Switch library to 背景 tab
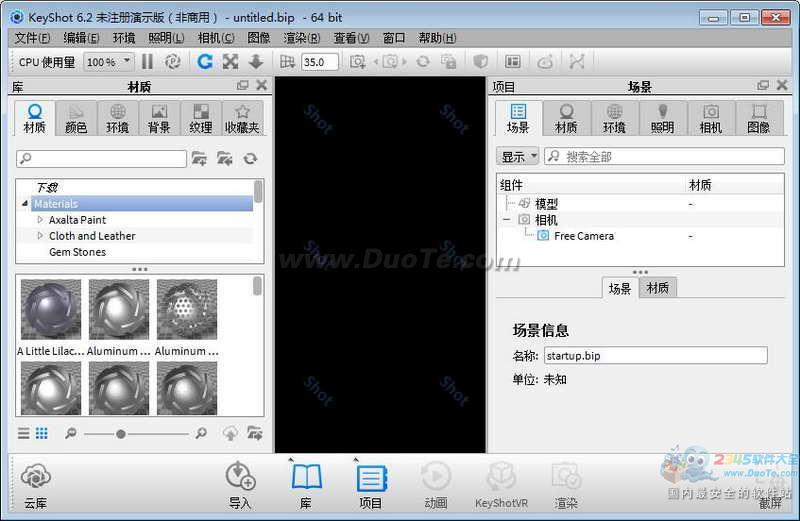Screen dimensions: 800x521 coord(159,118)
